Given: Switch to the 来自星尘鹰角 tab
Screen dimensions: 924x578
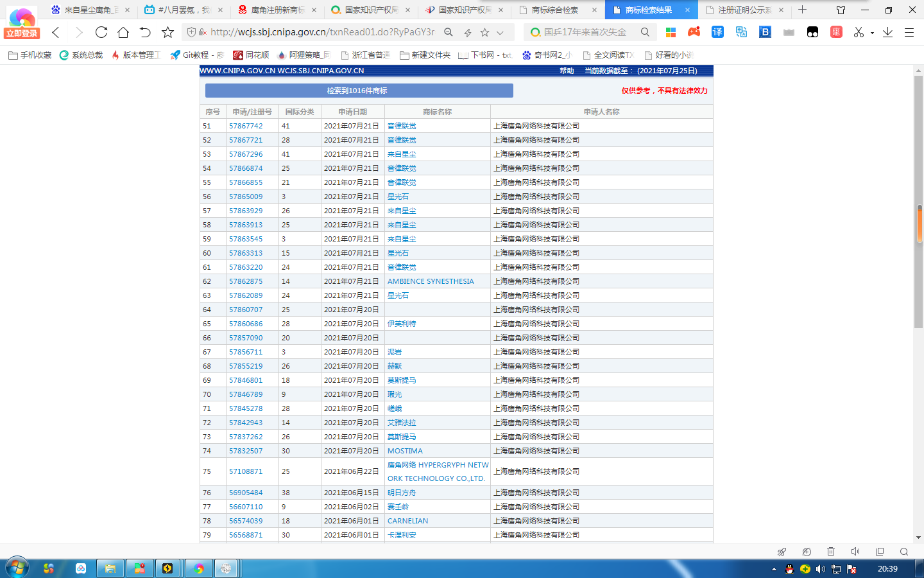Looking at the screenshot, I should tap(91, 10).
